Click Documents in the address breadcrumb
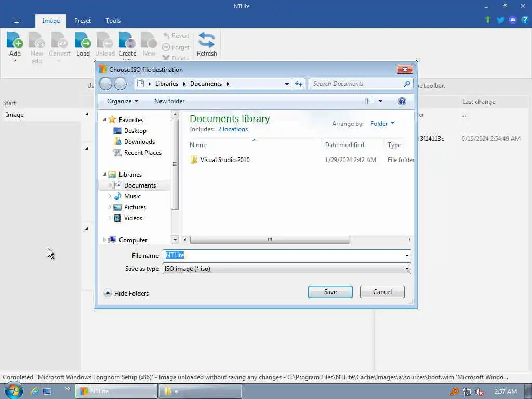The image size is (532, 399). point(206,84)
